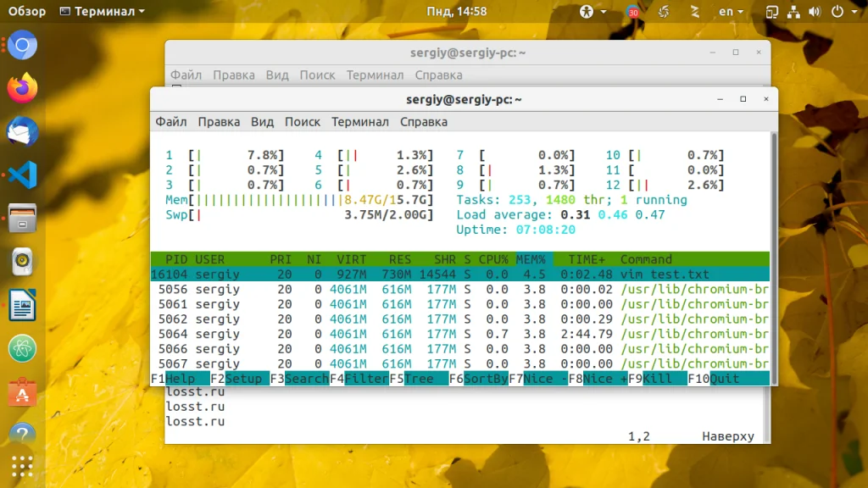
Task: Select the vim test.txt process row
Action: (x=459, y=274)
